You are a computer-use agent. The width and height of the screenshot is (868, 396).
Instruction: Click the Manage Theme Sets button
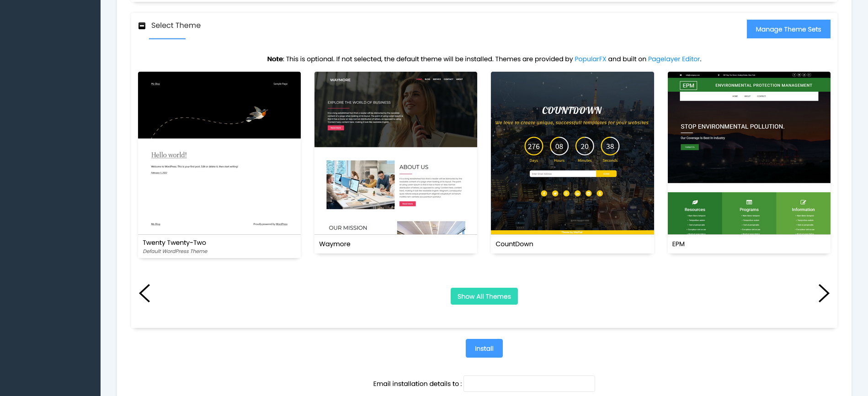[788, 29]
